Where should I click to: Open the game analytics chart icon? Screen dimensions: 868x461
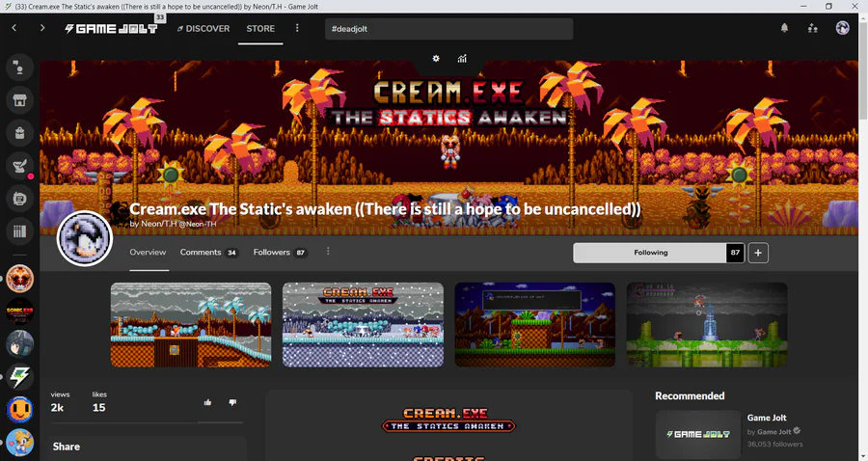tap(462, 59)
